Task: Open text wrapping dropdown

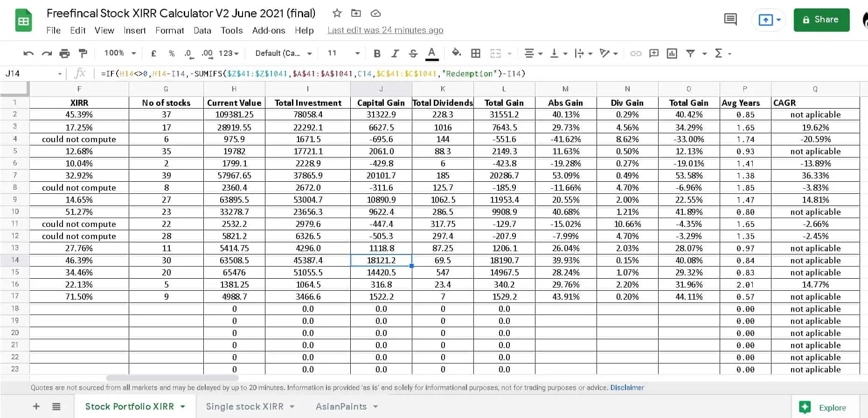Action: [x=583, y=54]
